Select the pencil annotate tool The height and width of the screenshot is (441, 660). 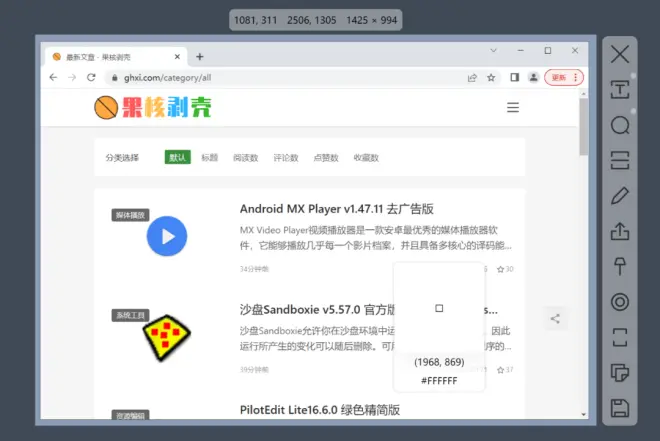click(620, 196)
